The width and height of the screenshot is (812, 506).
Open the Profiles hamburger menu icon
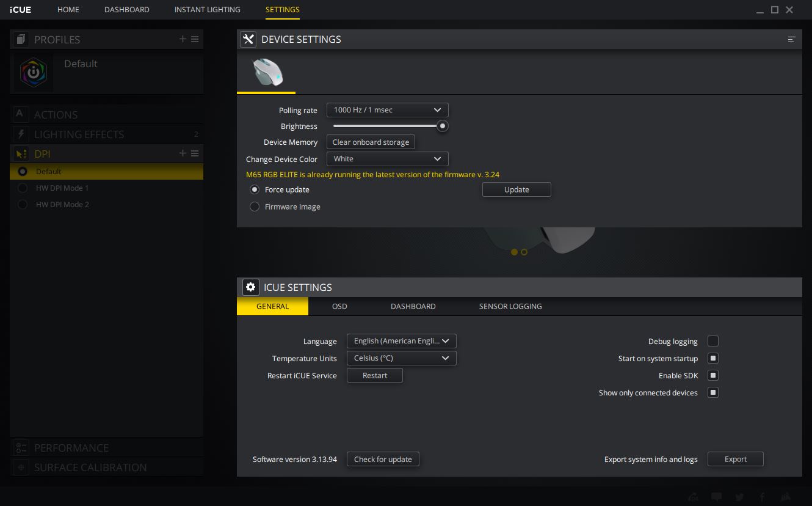tap(195, 39)
